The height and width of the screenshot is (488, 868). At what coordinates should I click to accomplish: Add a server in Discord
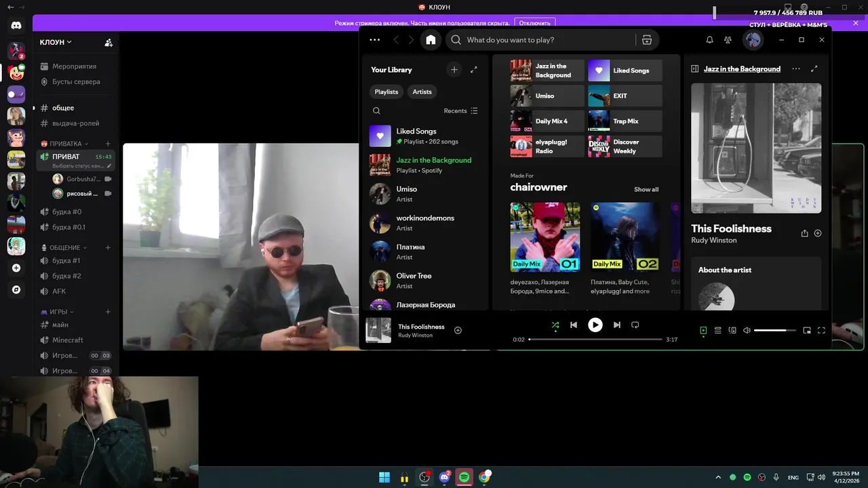tap(16, 268)
